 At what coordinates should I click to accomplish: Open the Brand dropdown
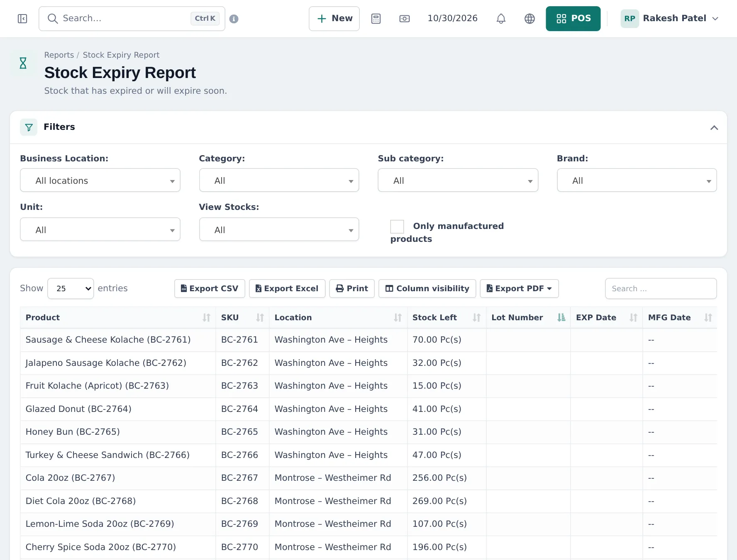tap(637, 180)
